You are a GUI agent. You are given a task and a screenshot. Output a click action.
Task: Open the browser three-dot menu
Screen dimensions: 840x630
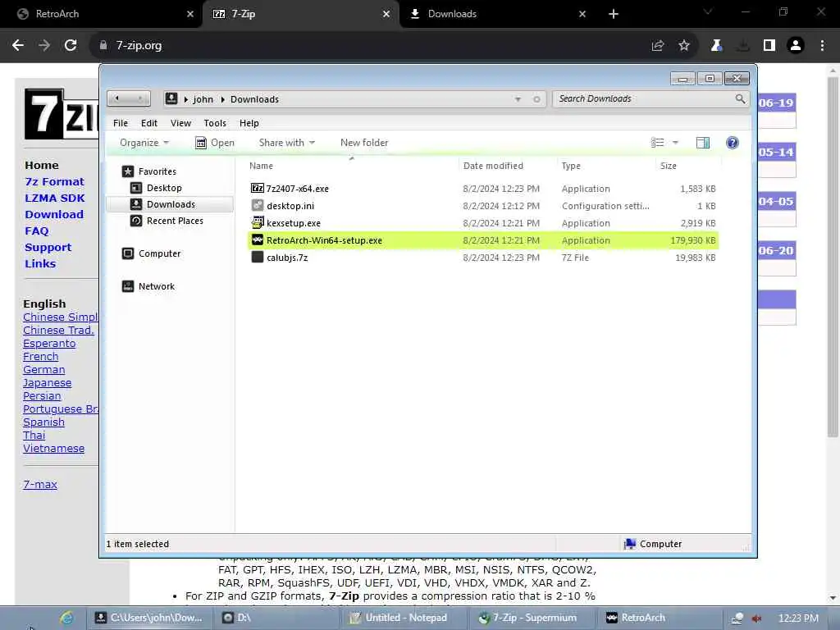[x=822, y=46]
